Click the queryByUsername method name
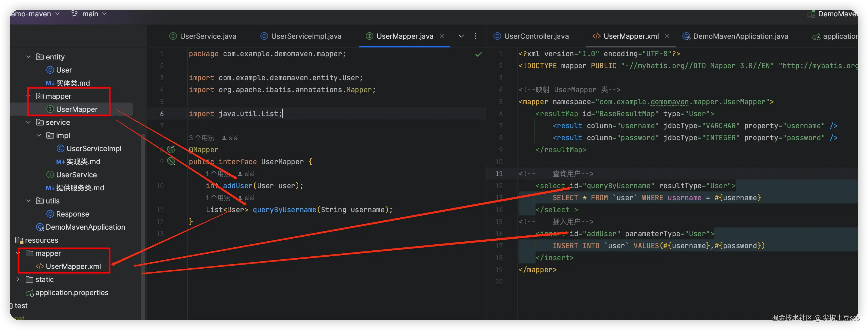The width and height of the screenshot is (868, 330). [284, 210]
